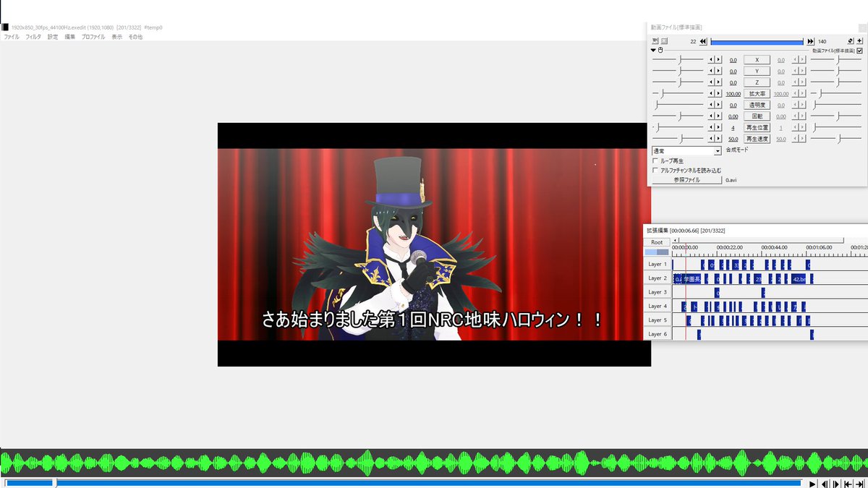Uncheck the 動画ファイル[標準描画] enable checkbox
This screenshot has height=488, width=868.
859,51
